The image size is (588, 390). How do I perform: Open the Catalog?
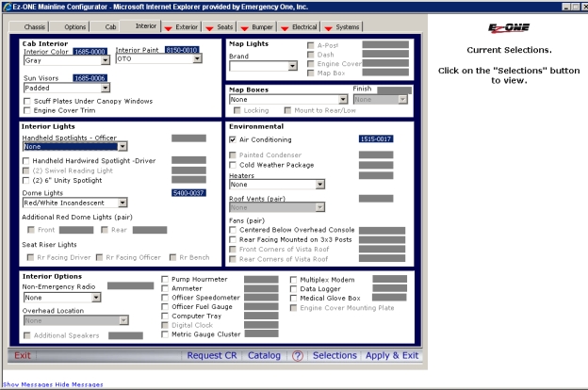click(x=264, y=355)
